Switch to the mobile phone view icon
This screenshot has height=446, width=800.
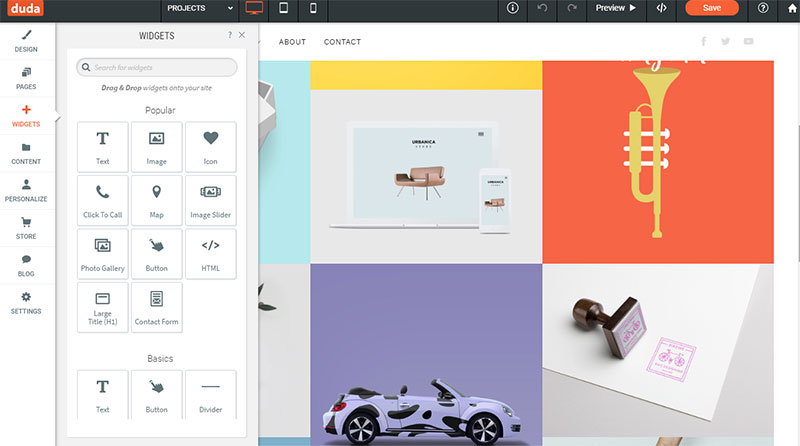(x=313, y=8)
